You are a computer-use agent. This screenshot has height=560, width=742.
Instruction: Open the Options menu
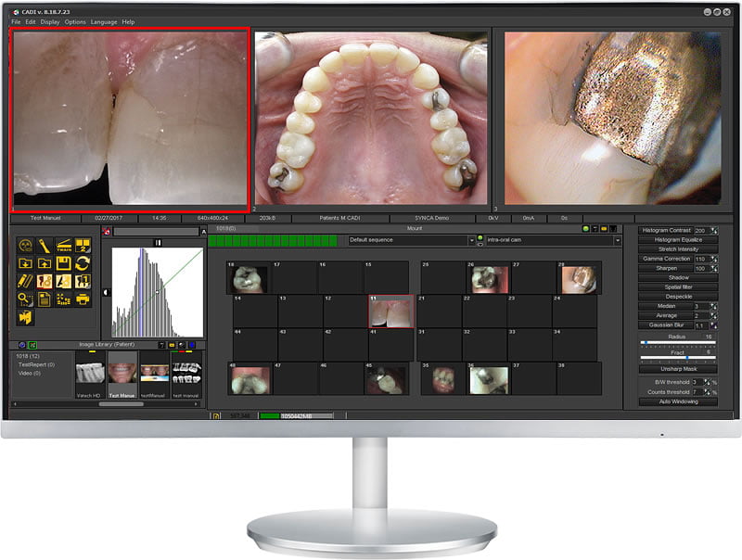pyautogui.click(x=75, y=21)
